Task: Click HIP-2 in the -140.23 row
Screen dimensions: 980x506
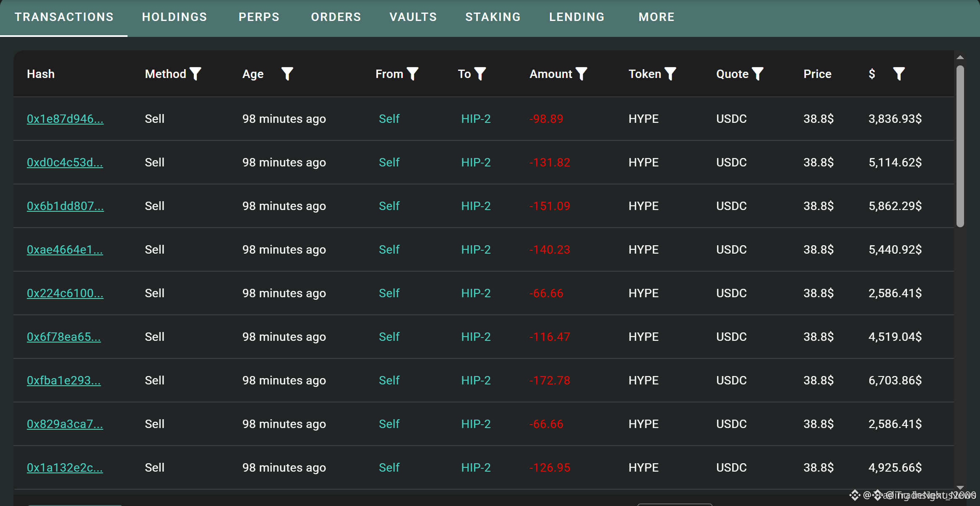Action: [476, 249]
